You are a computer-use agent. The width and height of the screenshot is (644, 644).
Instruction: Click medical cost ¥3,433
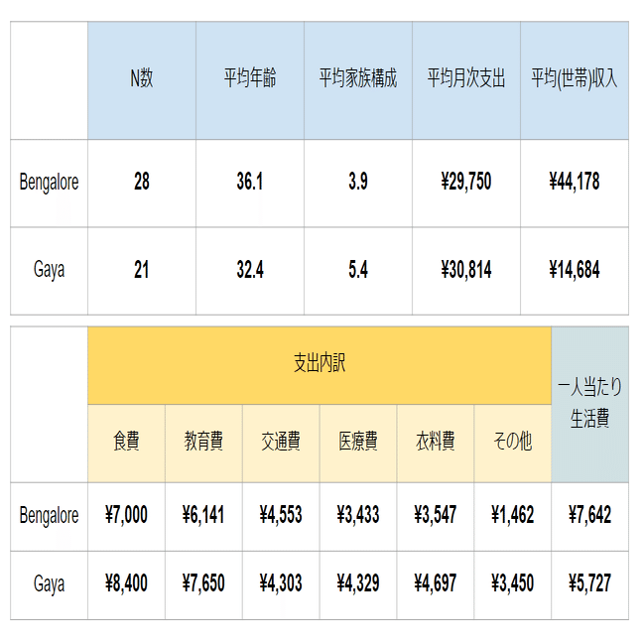pyautogui.click(x=358, y=515)
